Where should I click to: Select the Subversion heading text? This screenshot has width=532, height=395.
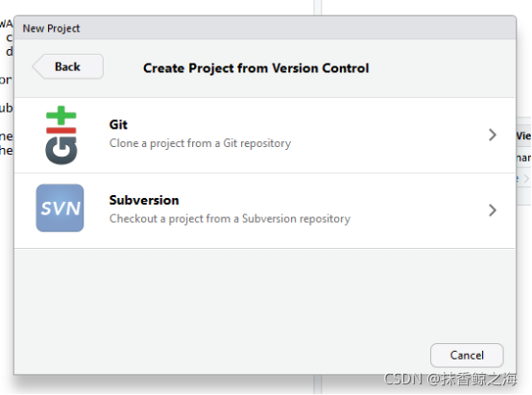tap(144, 200)
